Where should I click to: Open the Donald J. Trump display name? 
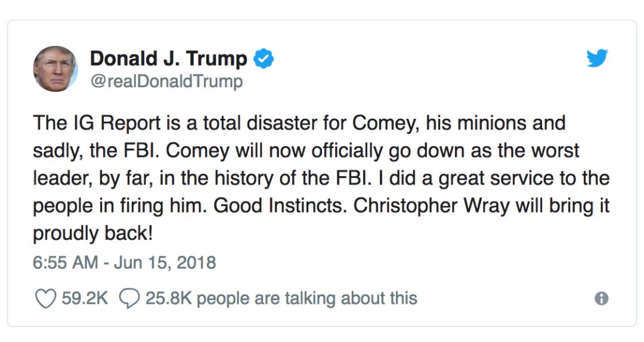(x=168, y=58)
